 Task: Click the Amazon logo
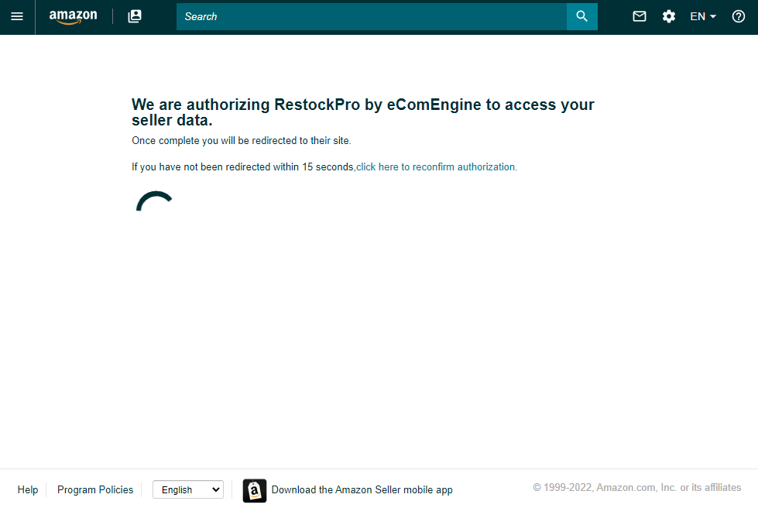click(x=73, y=16)
